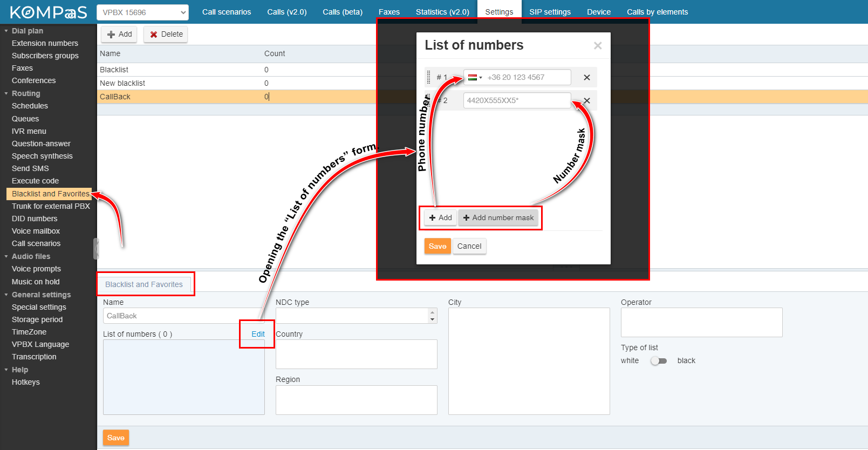Click the number mask field 4420X555XX5*
This screenshot has width=868, height=450.
pos(517,100)
